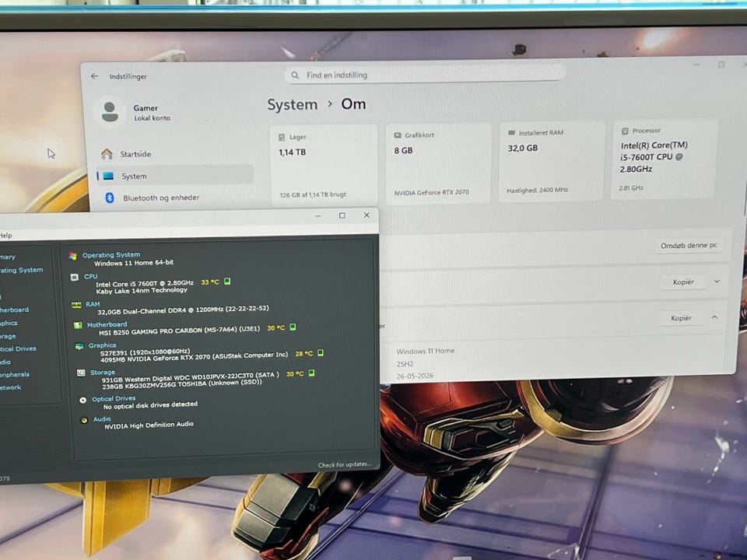Click the Installeret RAM 32,0 GB card
This screenshot has height=560, width=747.
click(x=552, y=162)
